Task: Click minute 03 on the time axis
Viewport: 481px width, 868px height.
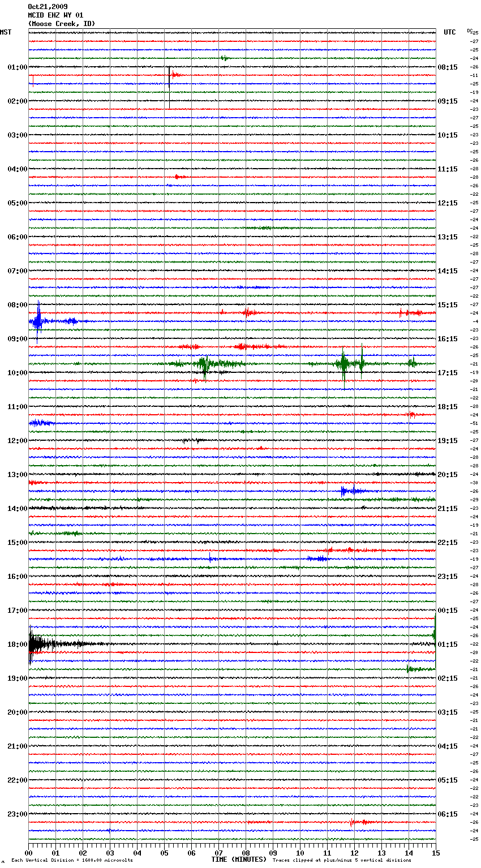Action: click(110, 853)
